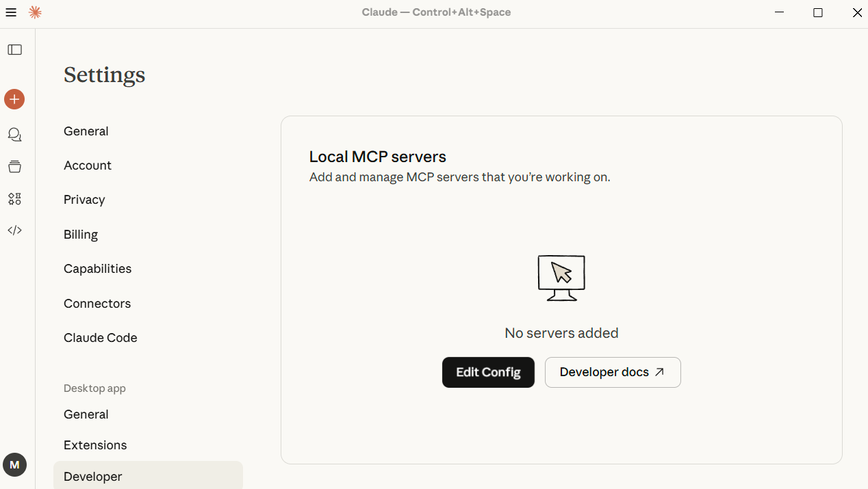This screenshot has width=868, height=489.
Task: Click the Claude starburst logo
Action: [35, 12]
